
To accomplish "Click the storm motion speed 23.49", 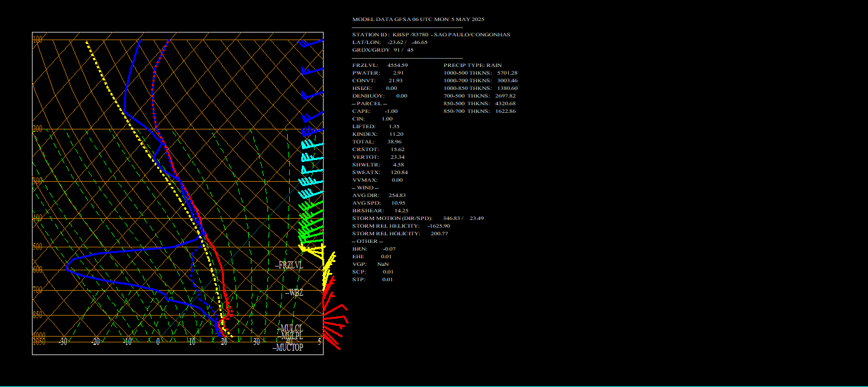I will [477, 218].
